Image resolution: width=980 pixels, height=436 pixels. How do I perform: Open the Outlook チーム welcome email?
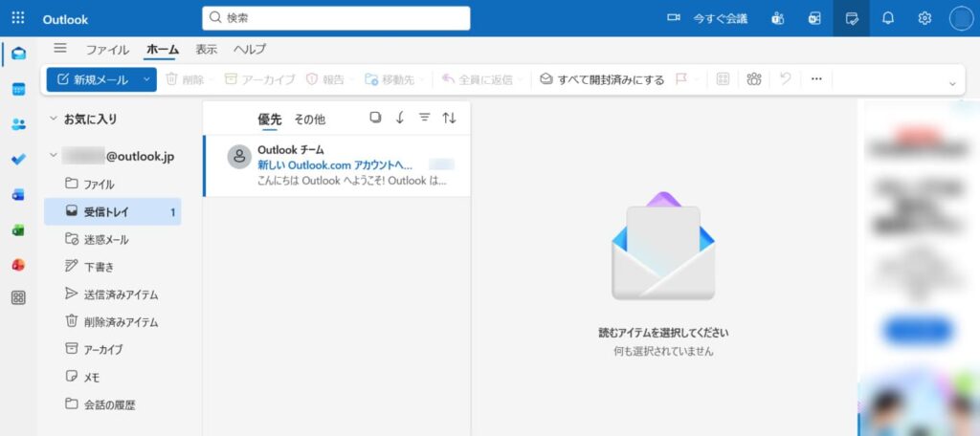337,165
